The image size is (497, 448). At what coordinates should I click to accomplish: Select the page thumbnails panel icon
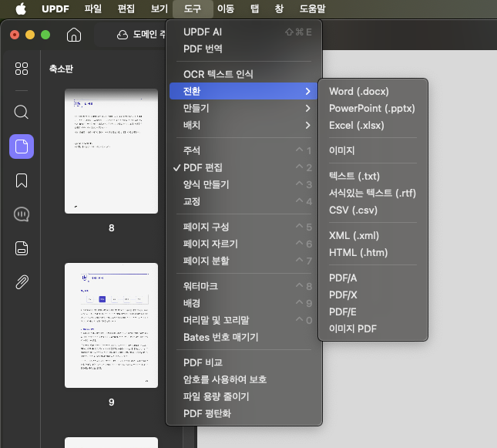click(22, 147)
